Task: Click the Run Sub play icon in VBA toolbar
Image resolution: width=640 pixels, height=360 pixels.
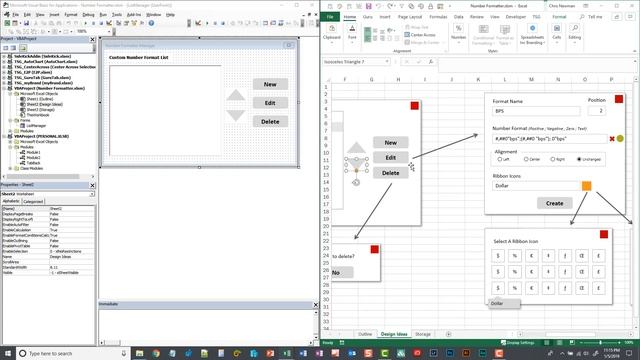Action: [86, 23]
